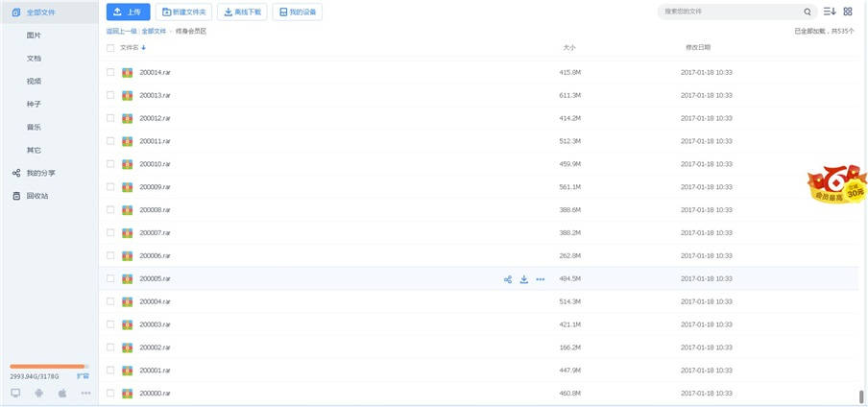Switch to grid view icon
The height and width of the screenshot is (407, 868).
[x=848, y=12]
